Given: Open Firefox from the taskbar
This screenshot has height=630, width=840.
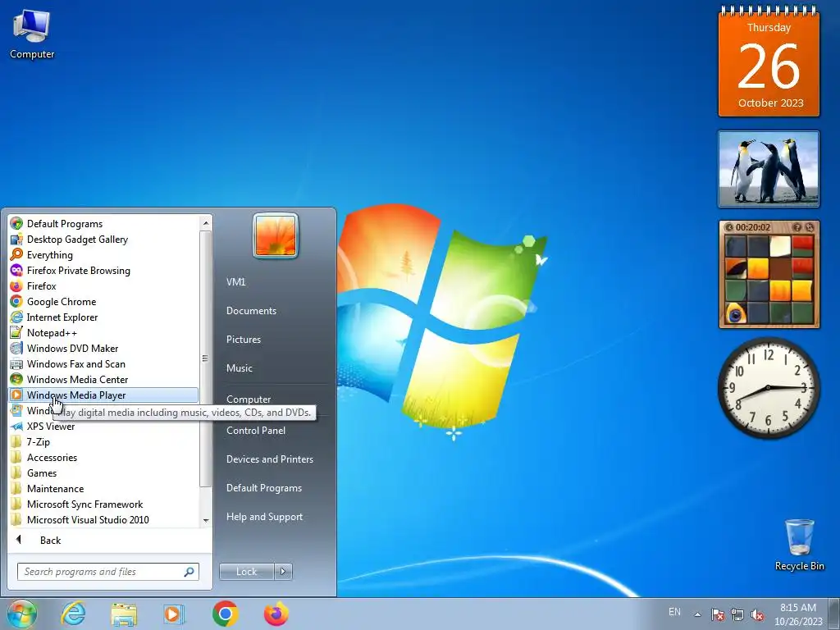Looking at the screenshot, I should pos(276,614).
